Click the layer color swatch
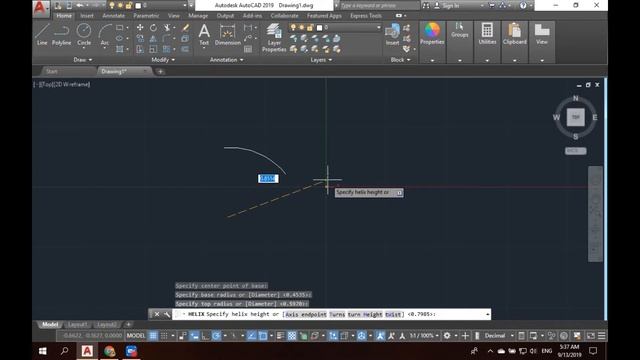The width and height of the screenshot is (640, 360). (320, 27)
